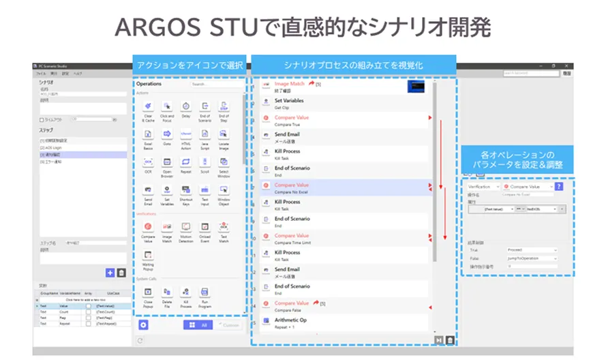Image resolution: width=606 pixels, height=364 pixels.
Task: Click the Operations search field
Action: [215, 84]
